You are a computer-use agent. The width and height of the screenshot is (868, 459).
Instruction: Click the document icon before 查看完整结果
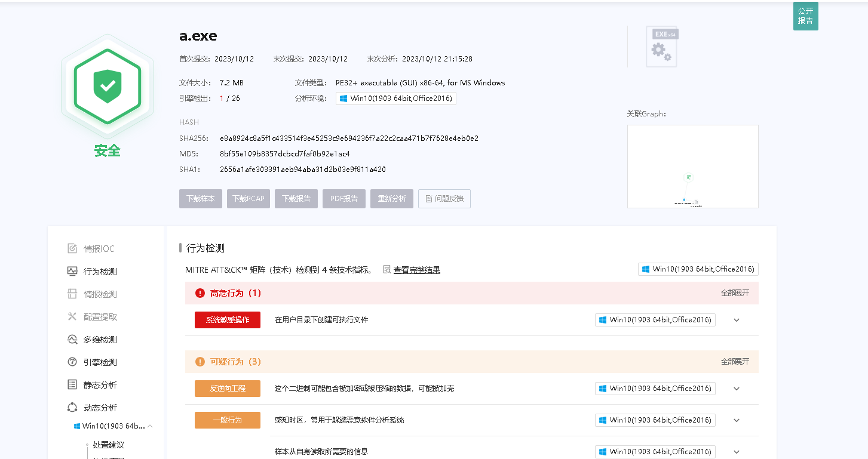click(x=387, y=270)
